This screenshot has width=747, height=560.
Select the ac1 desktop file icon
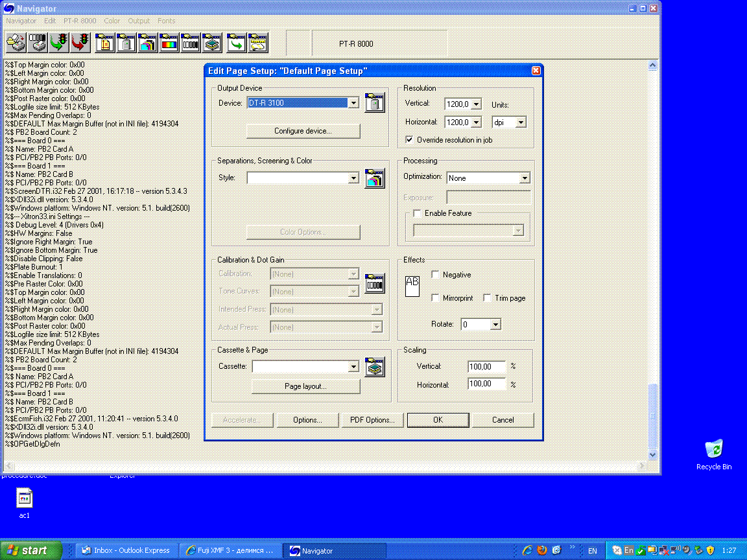point(24,503)
